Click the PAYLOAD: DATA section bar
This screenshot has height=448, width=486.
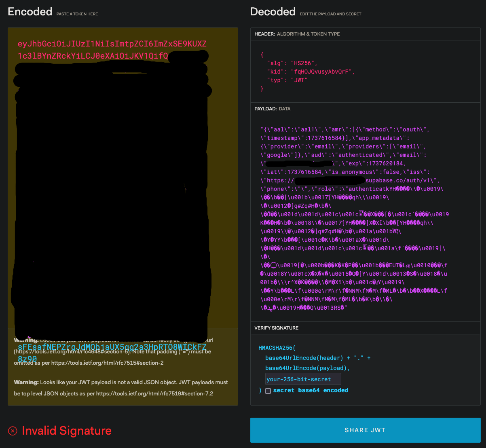point(365,108)
